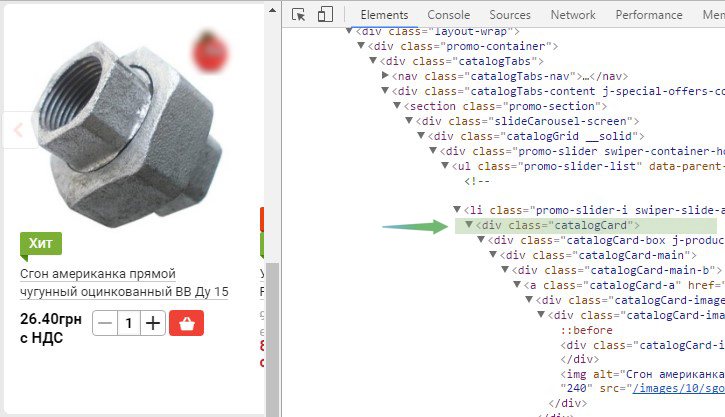725x417 pixels.
Task: Increase quantity with plus button
Action: pos(153,323)
